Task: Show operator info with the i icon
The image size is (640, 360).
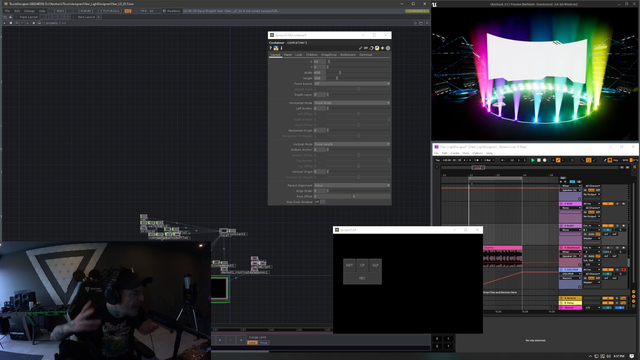Action: pyautogui.click(x=281, y=48)
